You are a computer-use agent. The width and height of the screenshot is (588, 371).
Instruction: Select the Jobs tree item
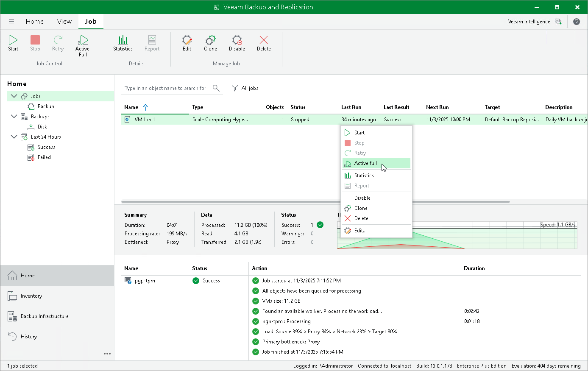(x=36, y=96)
